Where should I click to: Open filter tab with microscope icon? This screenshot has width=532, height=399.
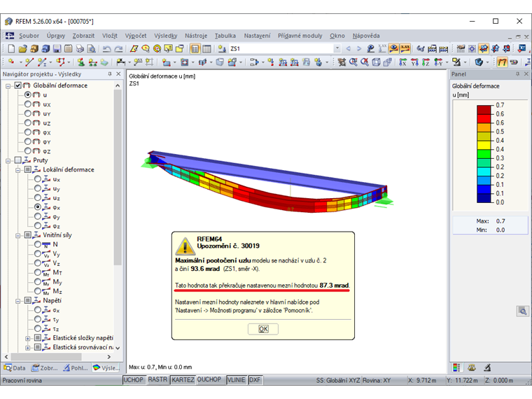click(x=487, y=367)
